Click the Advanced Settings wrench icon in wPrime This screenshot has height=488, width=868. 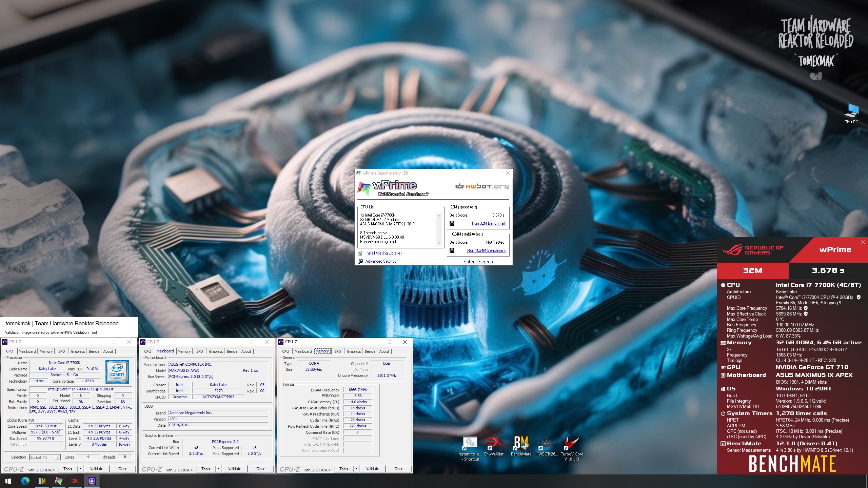click(360, 261)
